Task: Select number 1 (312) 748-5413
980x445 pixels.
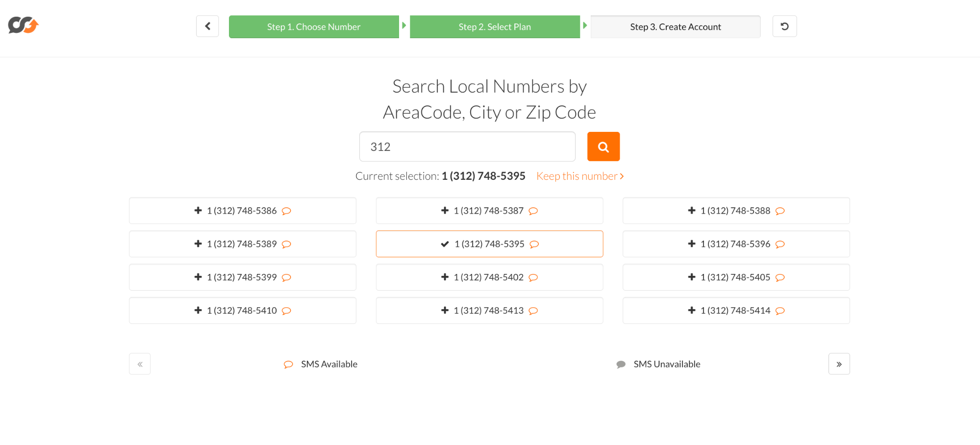Action: 489,311
